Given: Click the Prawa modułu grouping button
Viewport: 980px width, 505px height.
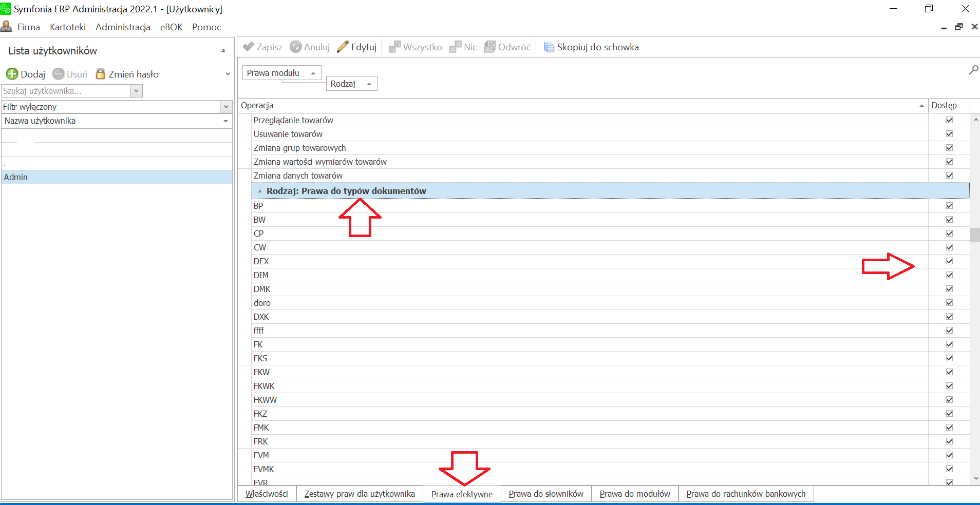Looking at the screenshot, I should tap(281, 73).
